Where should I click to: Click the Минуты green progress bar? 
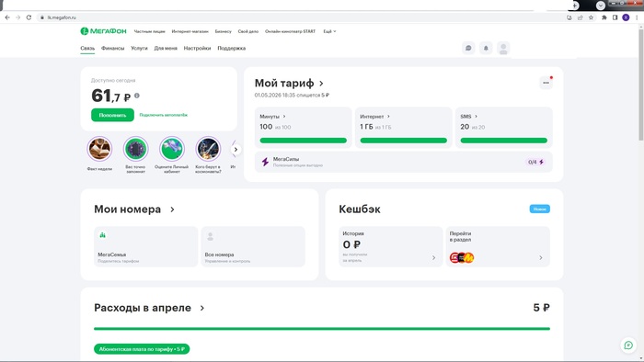click(x=303, y=141)
